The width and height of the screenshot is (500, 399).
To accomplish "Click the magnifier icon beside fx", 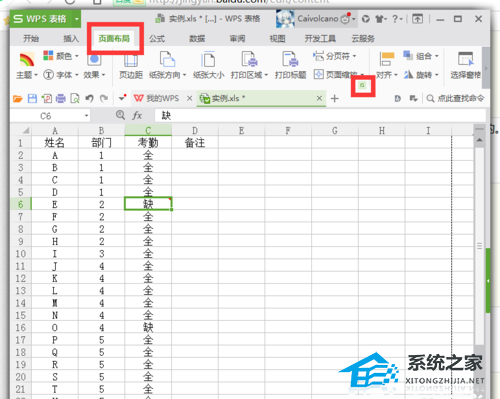I will tap(120, 115).
